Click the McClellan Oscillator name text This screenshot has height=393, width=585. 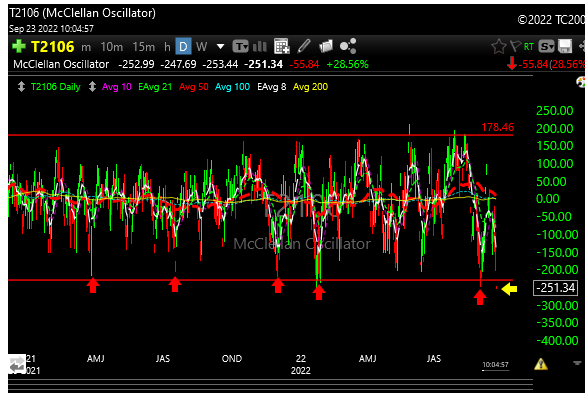coord(61,64)
